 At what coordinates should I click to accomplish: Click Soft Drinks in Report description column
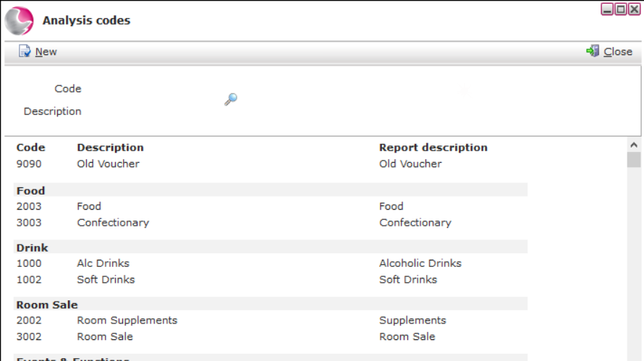(x=408, y=280)
